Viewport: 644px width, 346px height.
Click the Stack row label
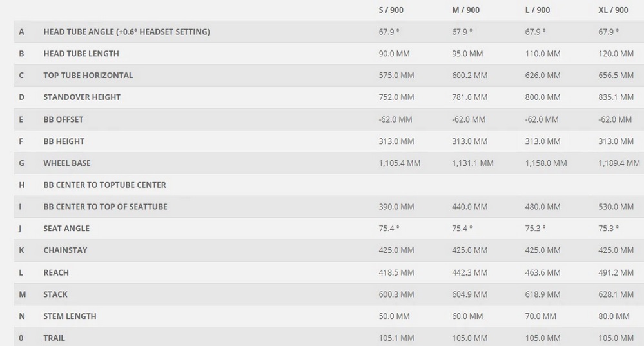click(x=55, y=294)
